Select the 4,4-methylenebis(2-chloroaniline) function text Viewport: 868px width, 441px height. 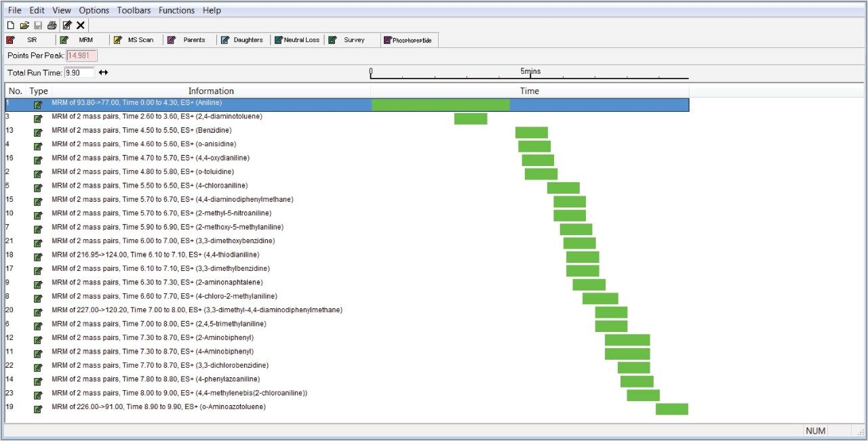tap(180, 393)
